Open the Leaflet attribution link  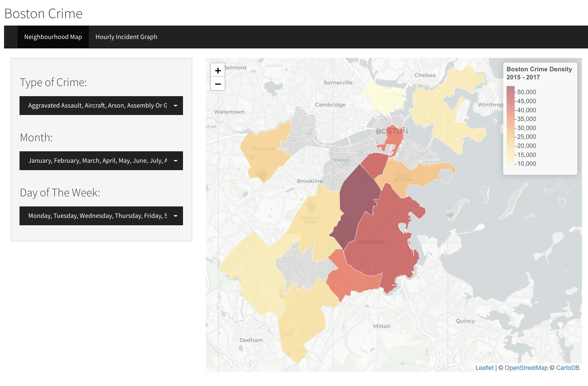pyautogui.click(x=484, y=368)
